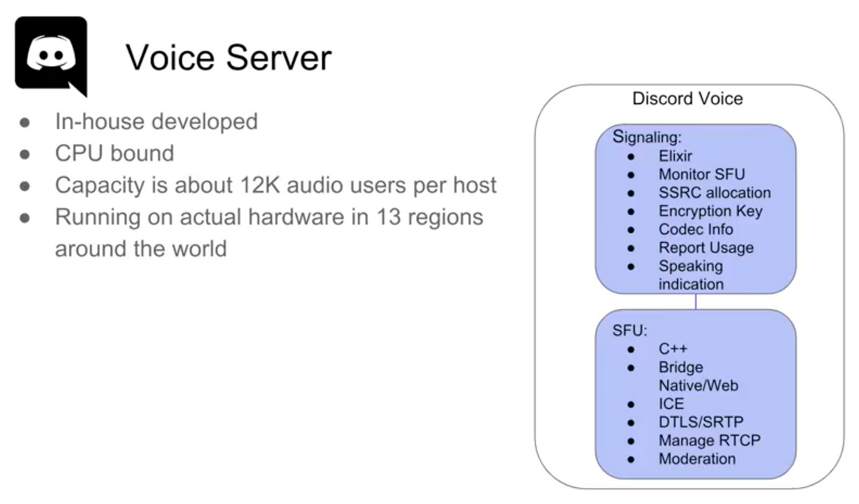Click the 'Discord Voice' diagram heading
859x504 pixels.
[x=687, y=99]
